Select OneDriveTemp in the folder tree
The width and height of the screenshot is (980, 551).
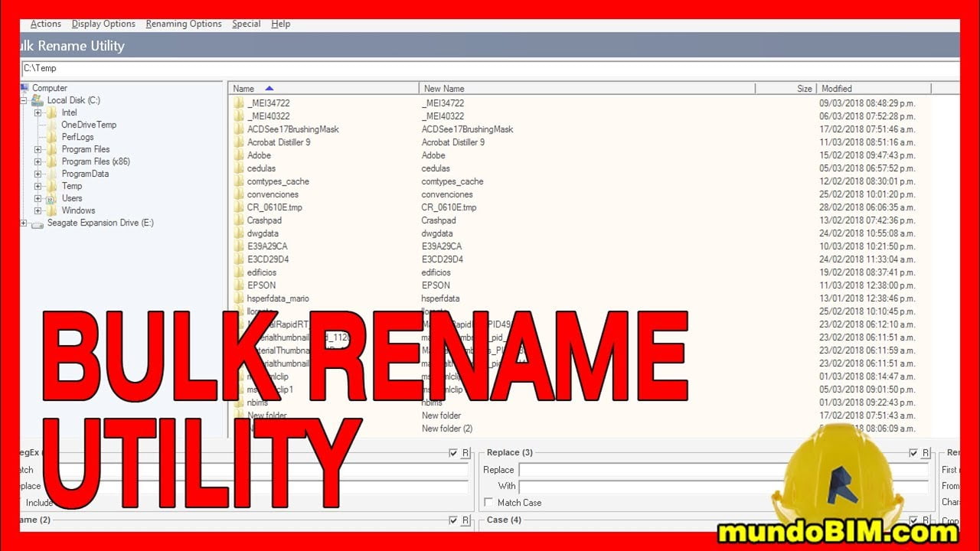(x=89, y=125)
